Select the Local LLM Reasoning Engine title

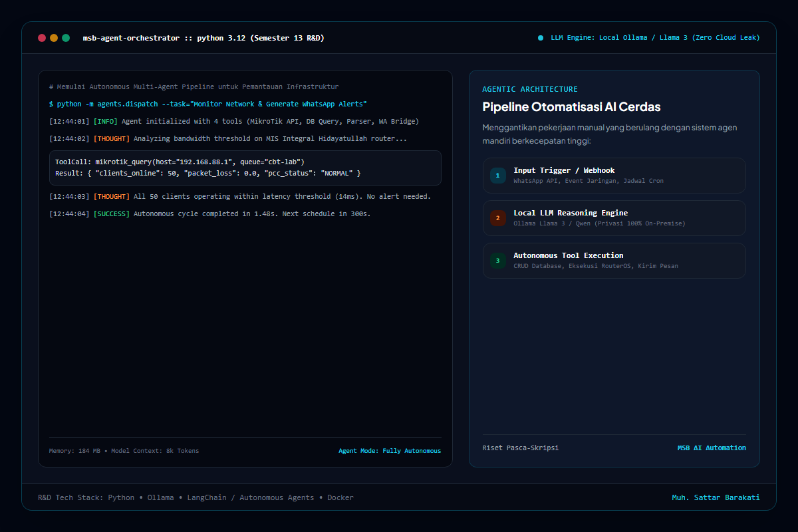tap(571, 213)
